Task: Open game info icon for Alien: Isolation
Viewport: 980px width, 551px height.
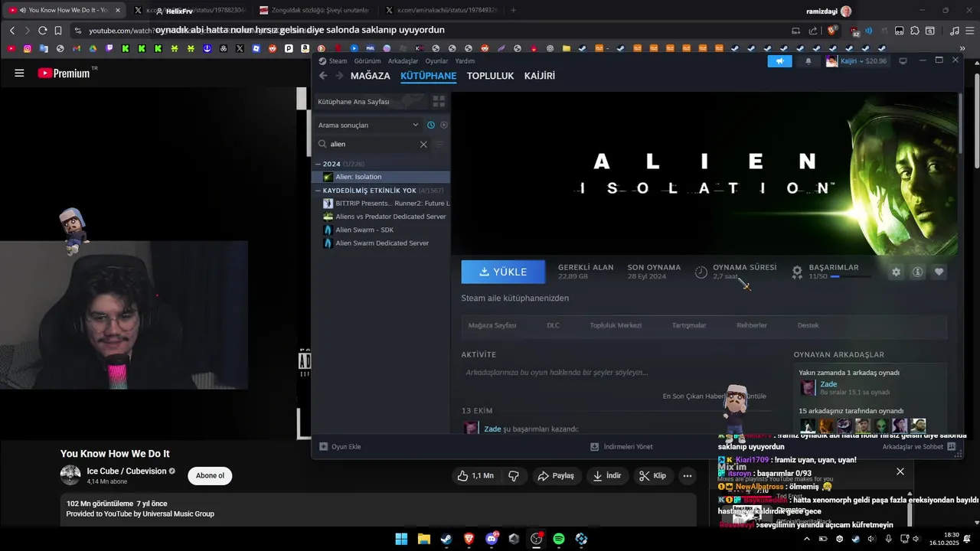Action: click(917, 272)
